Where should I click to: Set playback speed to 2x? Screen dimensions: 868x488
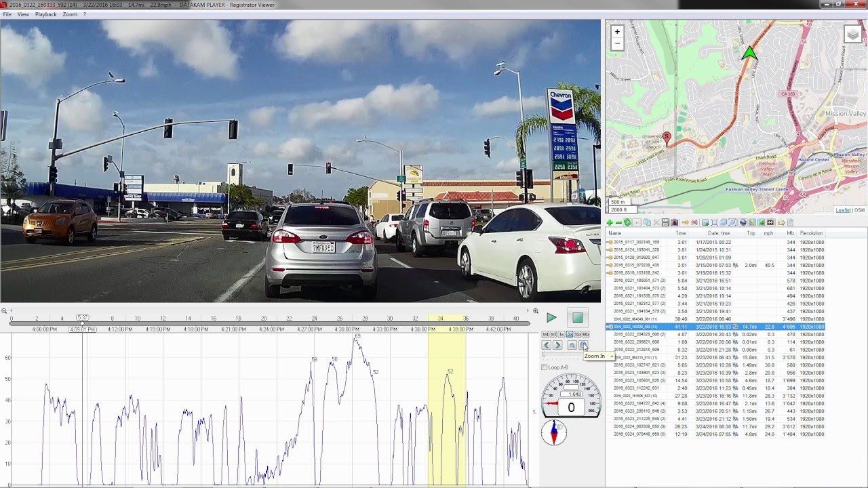[570, 334]
